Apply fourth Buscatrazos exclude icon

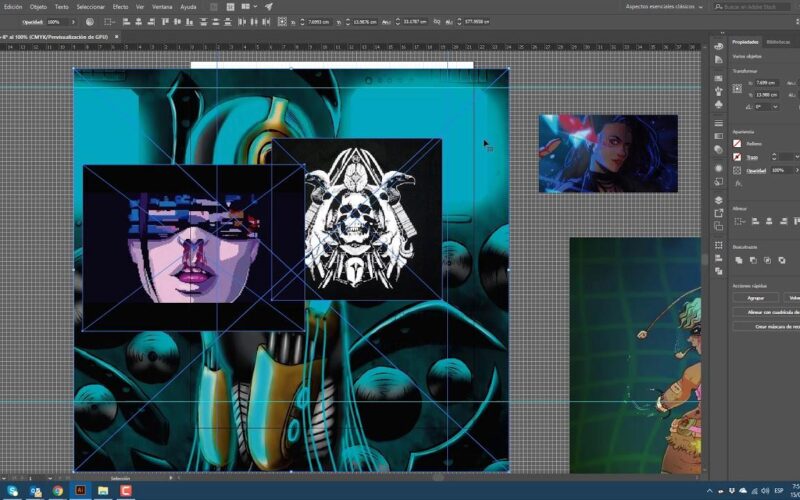click(781, 260)
